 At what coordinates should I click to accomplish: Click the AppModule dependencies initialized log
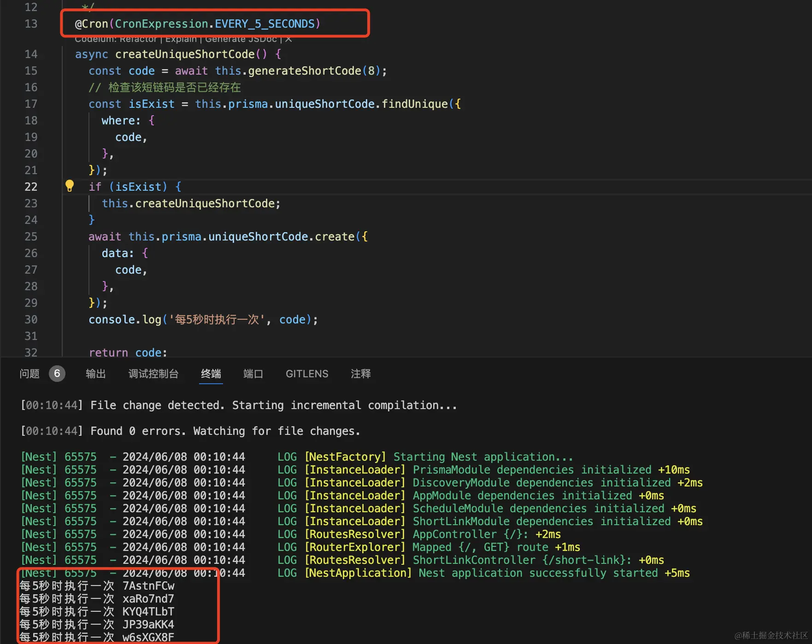click(x=522, y=496)
